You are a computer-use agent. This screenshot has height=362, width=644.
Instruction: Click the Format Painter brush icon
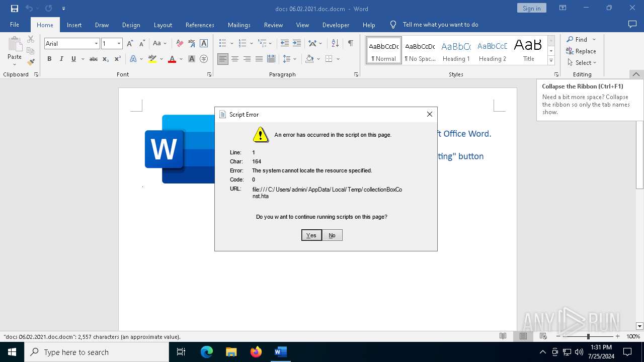point(31,62)
